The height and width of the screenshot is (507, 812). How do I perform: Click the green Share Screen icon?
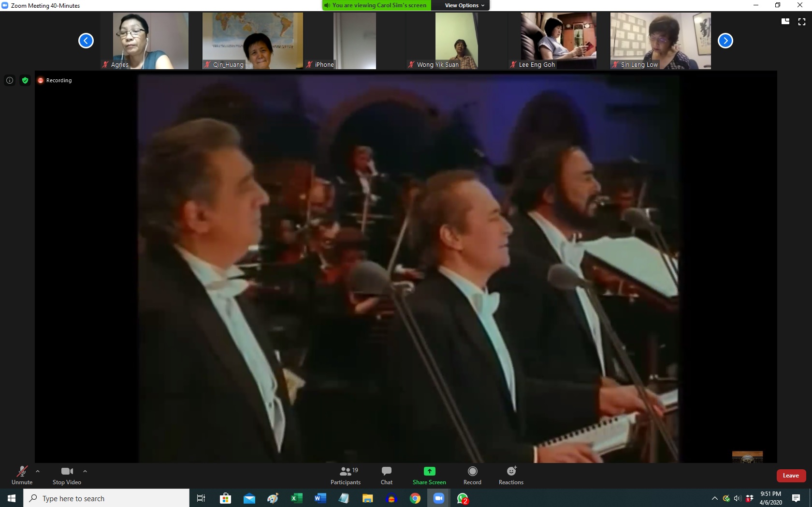click(x=429, y=471)
